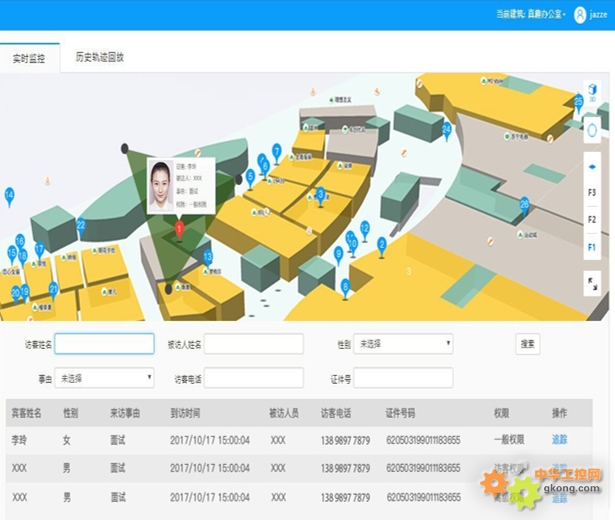615x520 pixels.
Task: Click blue map pin number 22
Action: pyautogui.click(x=81, y=225)
